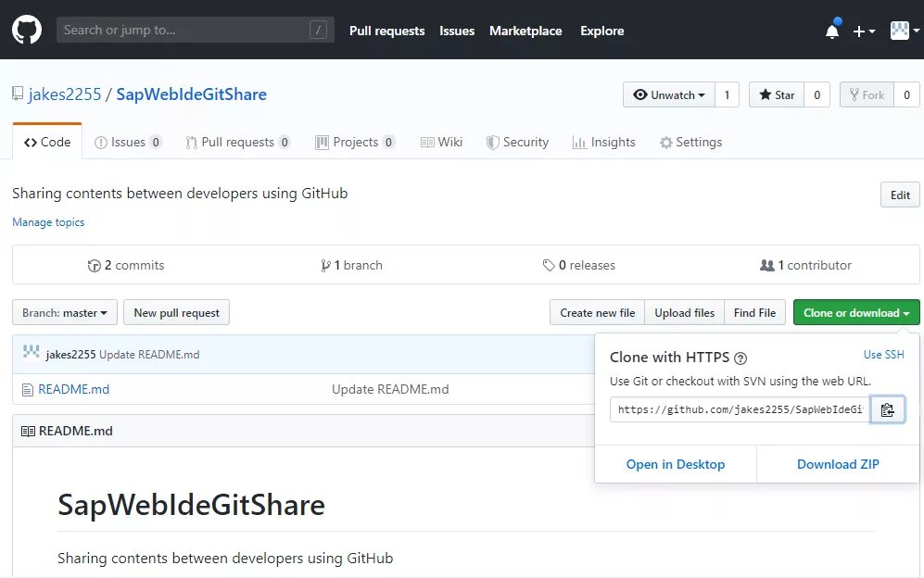Collapse the Clone or download dropdown
The height and width of the screenshot is (578, 924).
pyautogui.click(x=856, y=313)
